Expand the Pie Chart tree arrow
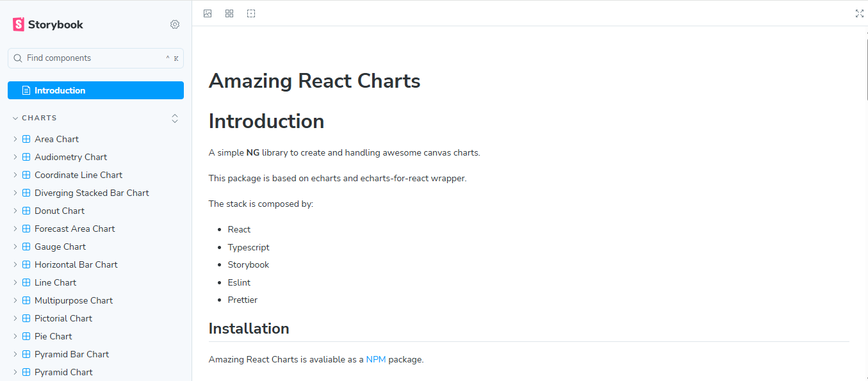The image size is (868, 381). coord(15,336)
